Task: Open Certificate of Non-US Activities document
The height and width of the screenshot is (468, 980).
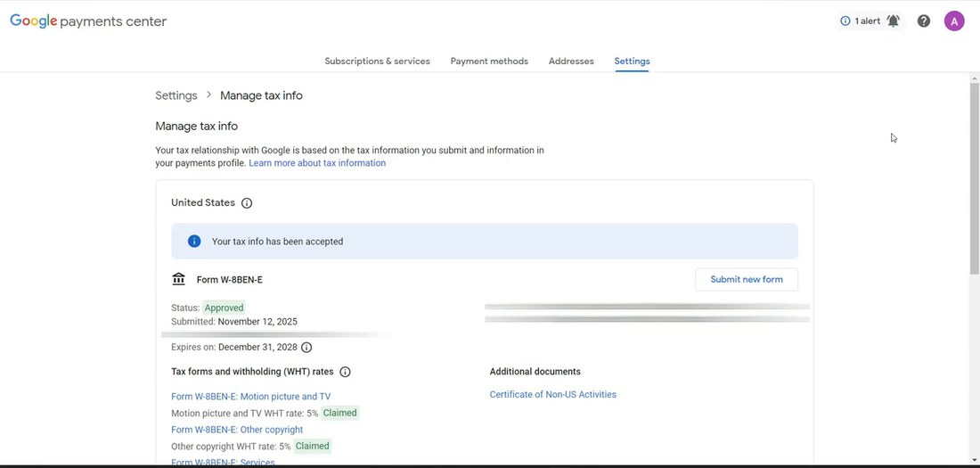Action: click(x=553, y=395)
